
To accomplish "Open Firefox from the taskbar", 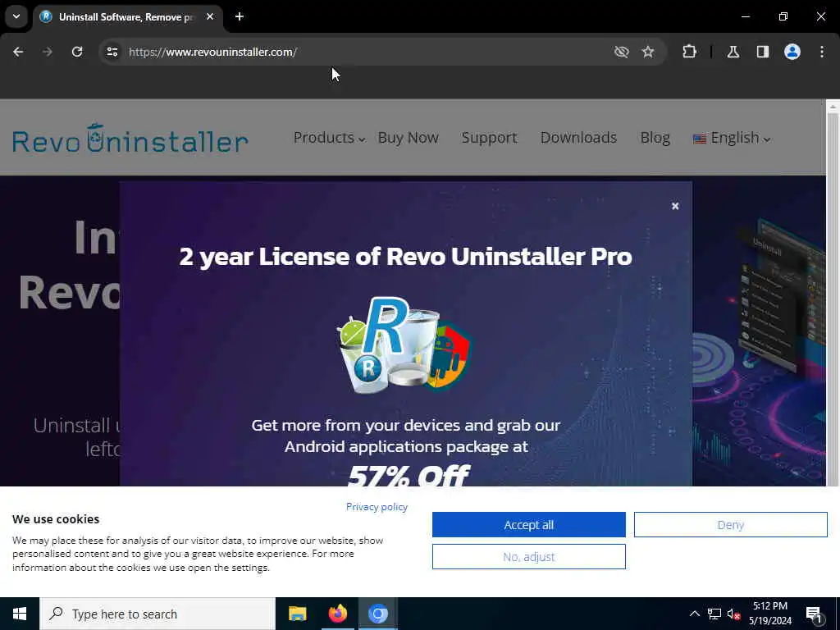I will click(x=337, y=614).
